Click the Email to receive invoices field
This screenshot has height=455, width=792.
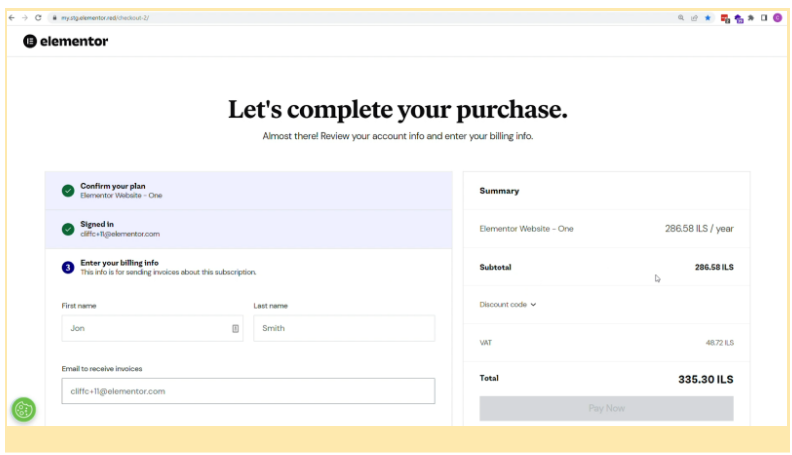pos(248,391)
